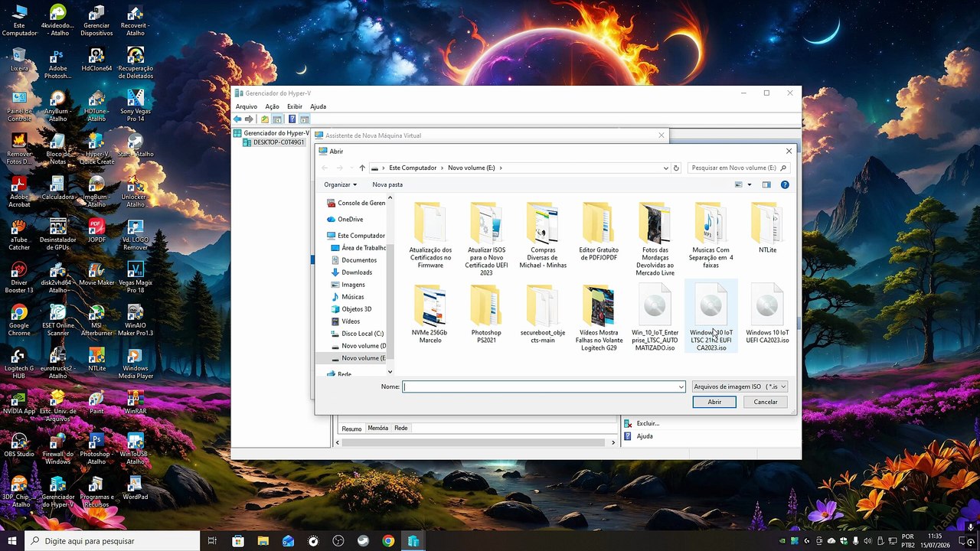This screenshot has height=551, width=980.
Task: Expand the address bar previous locations dropdown
Action: [666, 168]
